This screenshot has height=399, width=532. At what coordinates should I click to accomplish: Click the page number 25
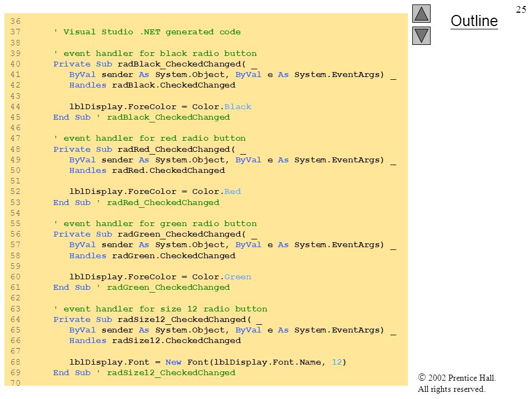pyautogui.click(x=521, y=9)
